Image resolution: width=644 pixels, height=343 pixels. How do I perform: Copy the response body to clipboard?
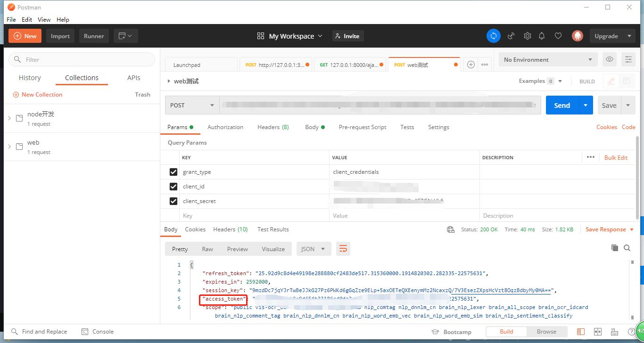(x=614, y=248)
